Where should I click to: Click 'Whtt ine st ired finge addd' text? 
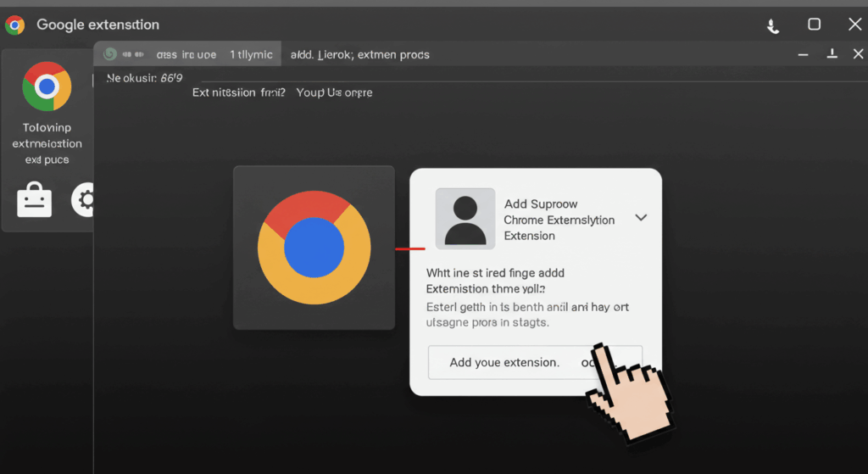coord(495,273)
